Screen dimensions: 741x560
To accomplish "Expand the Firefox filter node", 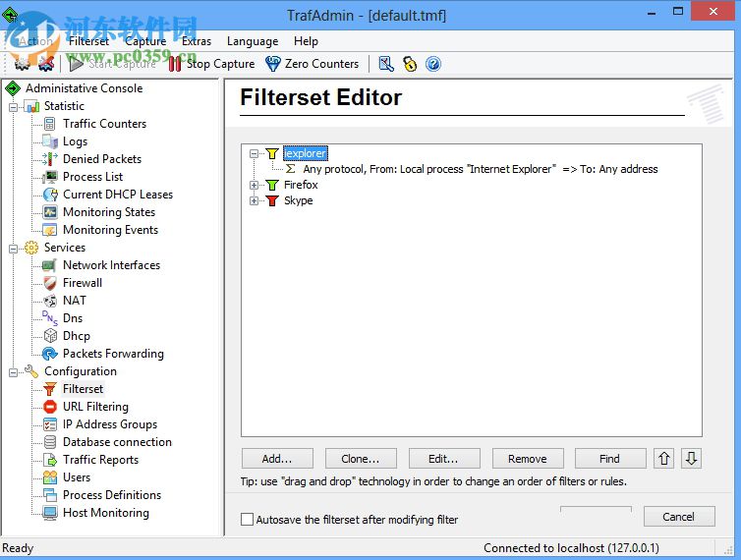I will point(254,186).
